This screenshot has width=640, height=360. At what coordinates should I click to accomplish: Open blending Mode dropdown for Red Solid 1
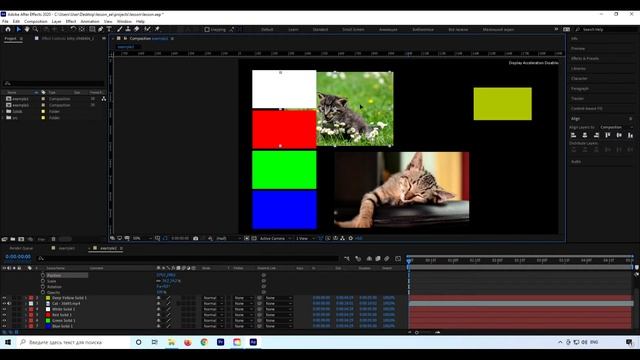click(213, 315)
